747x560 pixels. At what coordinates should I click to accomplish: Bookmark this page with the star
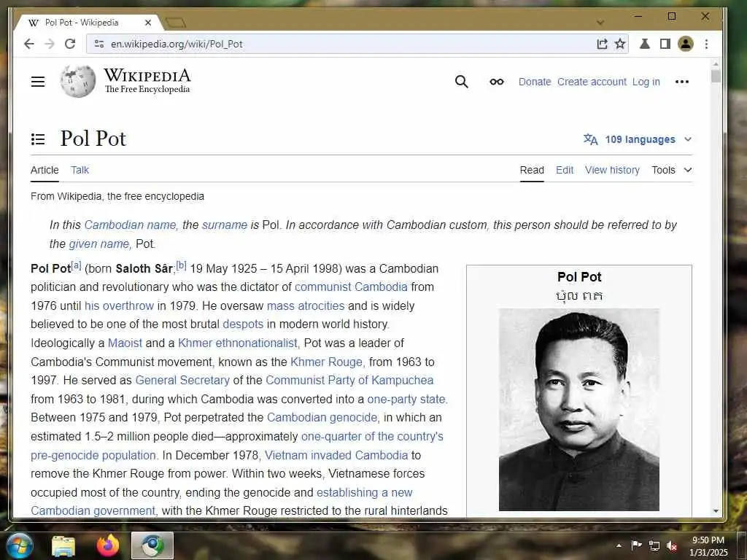coord(620,44)
